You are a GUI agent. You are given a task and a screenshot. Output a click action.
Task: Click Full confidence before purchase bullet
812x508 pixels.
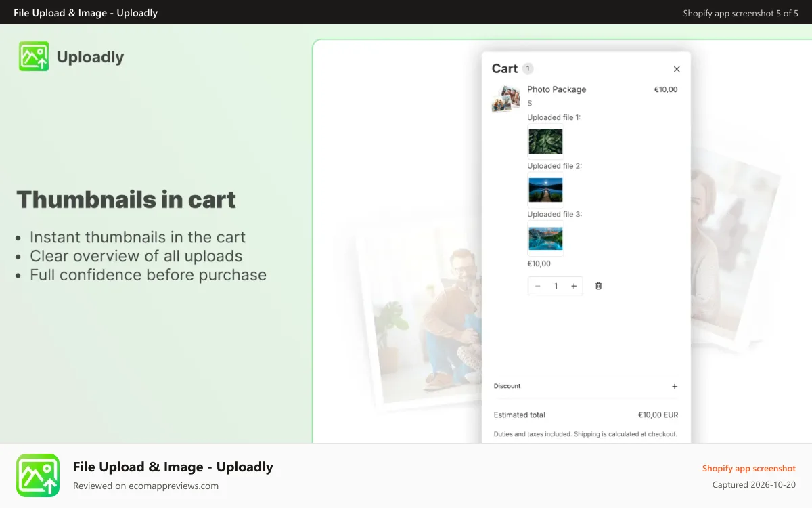[x=148, y=275]
